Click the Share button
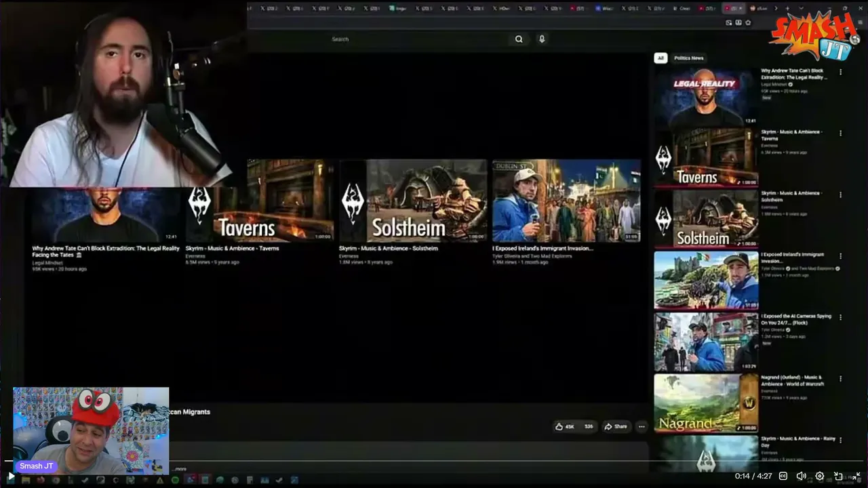 pos(616,427)
